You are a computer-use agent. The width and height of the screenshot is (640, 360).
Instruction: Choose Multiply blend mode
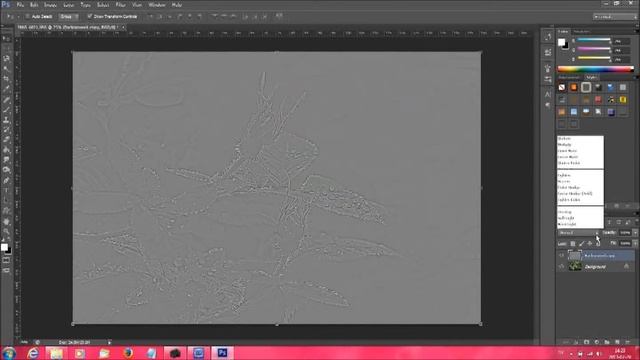[x=564, y=144]
